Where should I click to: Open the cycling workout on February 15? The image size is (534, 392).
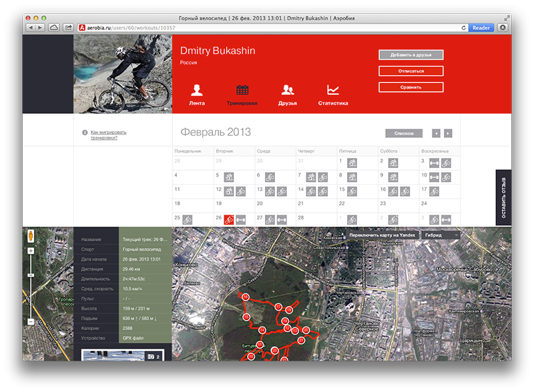352,191
